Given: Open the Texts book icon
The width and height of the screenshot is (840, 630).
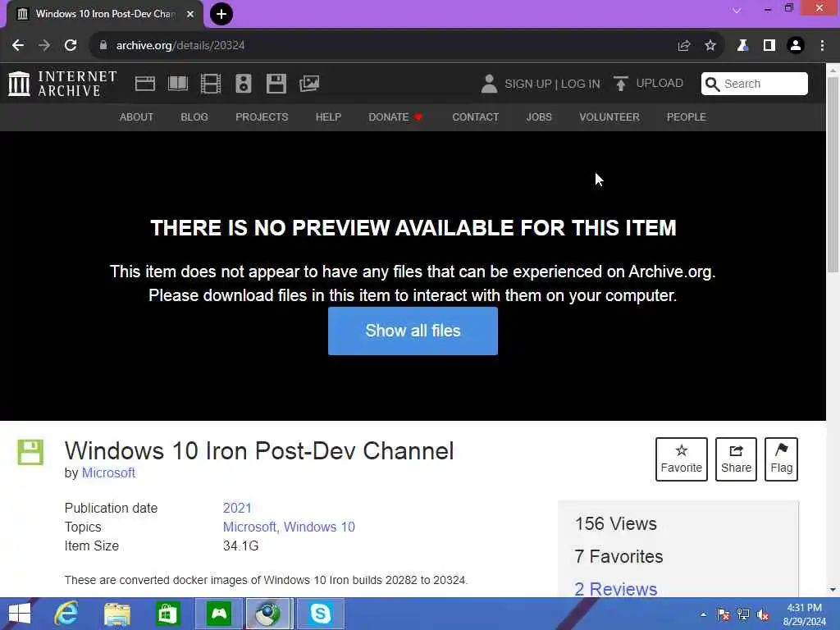Looking at the screenshot, I should coord(178,84).
